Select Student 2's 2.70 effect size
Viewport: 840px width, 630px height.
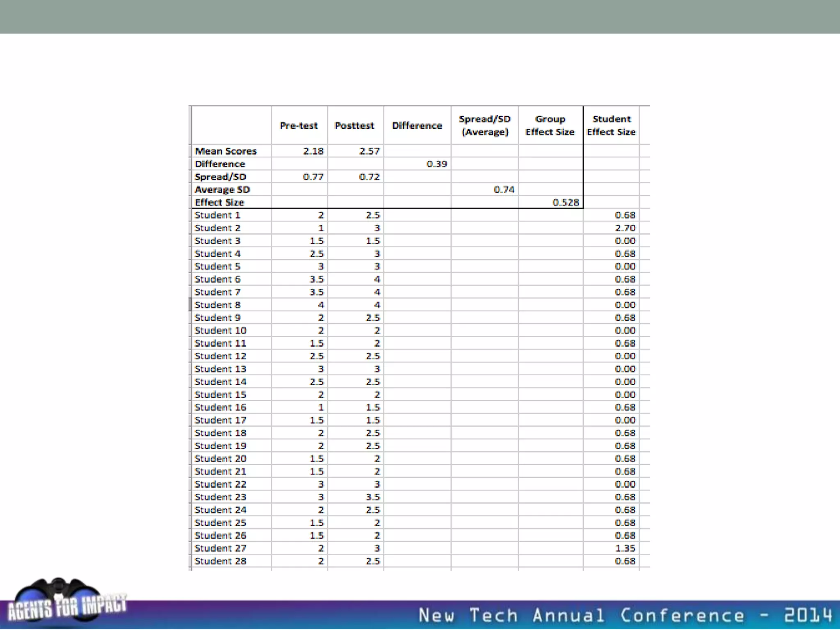625,228
